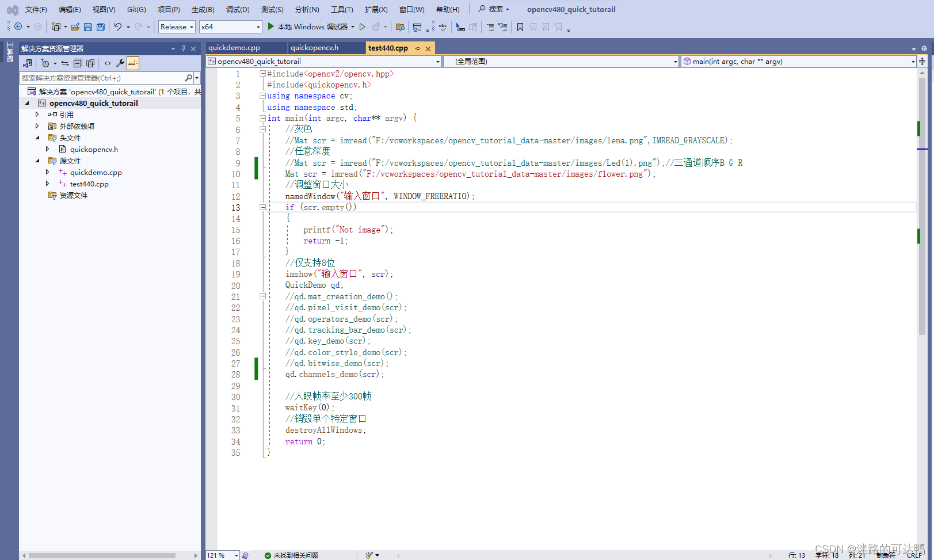Click the Navigate Backward arrow icon
Viewport: 934px width, 560px height.
(x=18, y=26)
